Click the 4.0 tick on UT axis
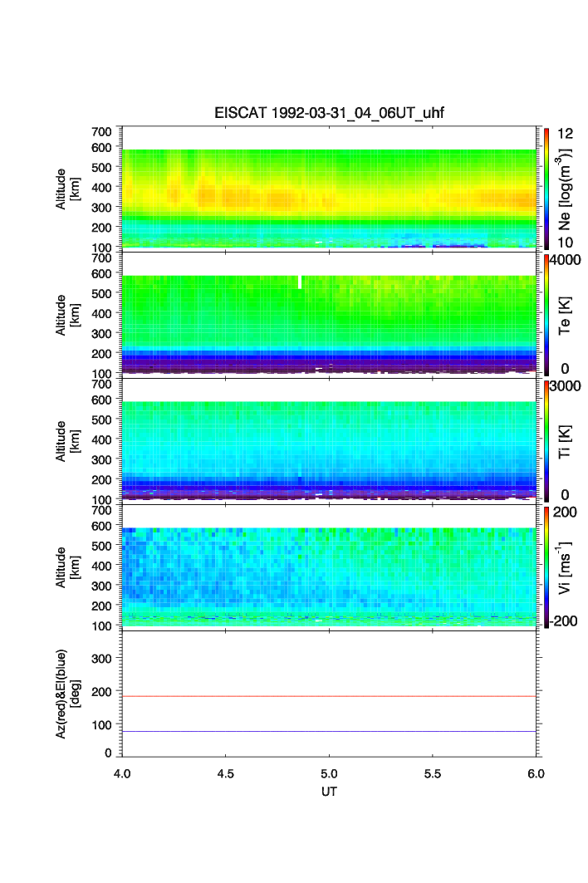Viewport: 588px width, 883px height. tap(122, 773)
